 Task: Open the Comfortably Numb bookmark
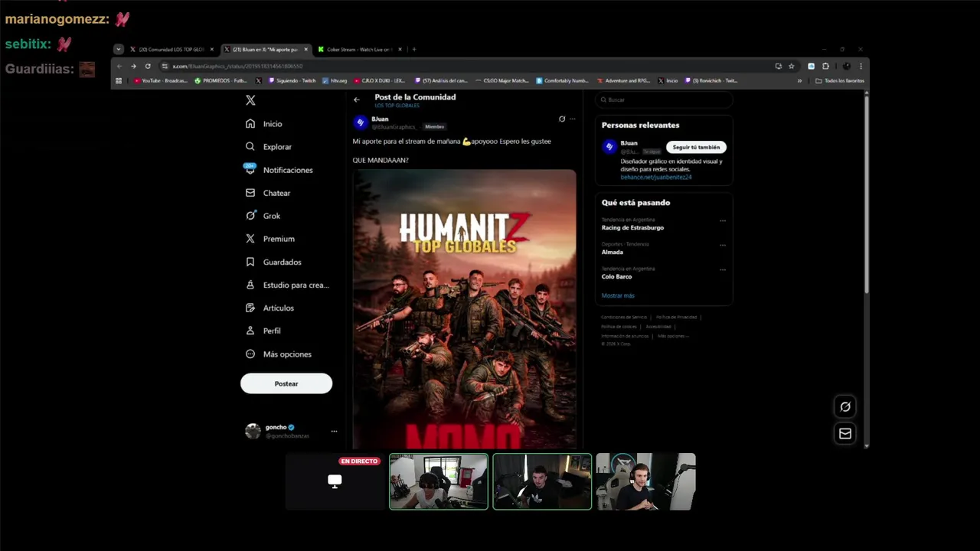[x=562, y=80]
